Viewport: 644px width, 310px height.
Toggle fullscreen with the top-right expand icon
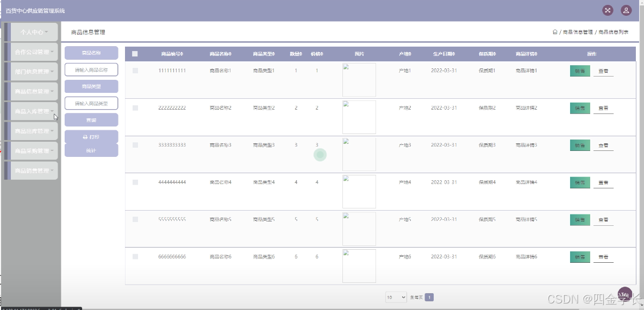pos(608,11)
